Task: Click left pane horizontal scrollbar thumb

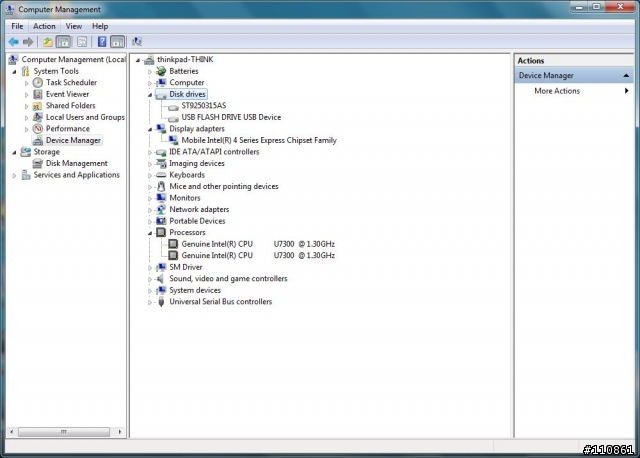Action: click(x=64, y=432)
